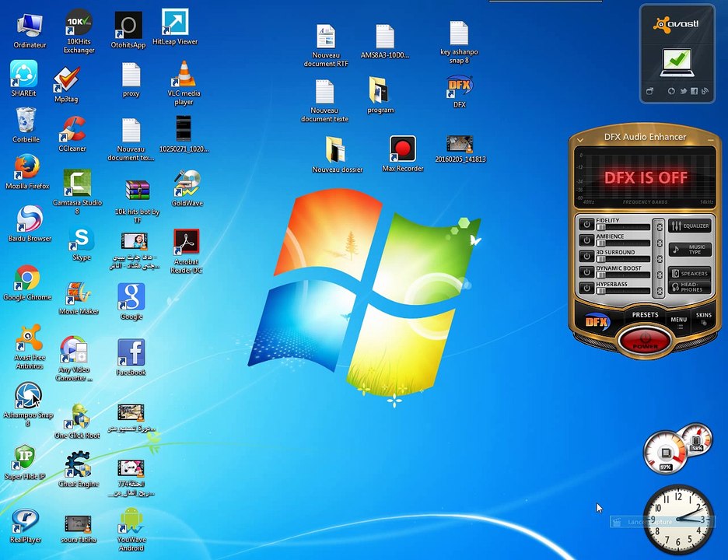Open the Corbeille recycle bin

[x=26, y=125]
